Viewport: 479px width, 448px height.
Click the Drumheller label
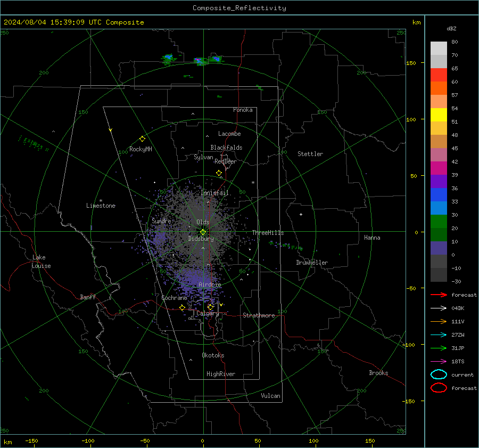312,263
